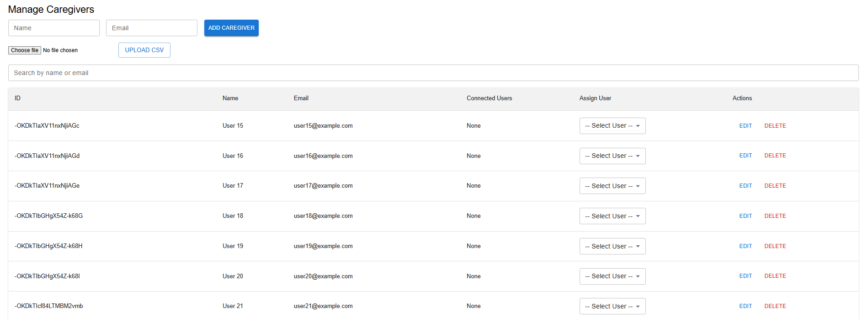This screenshot has height=319, width=868.
Task: Focus the Search by name or email box
Action: click(x=433, y=73)
